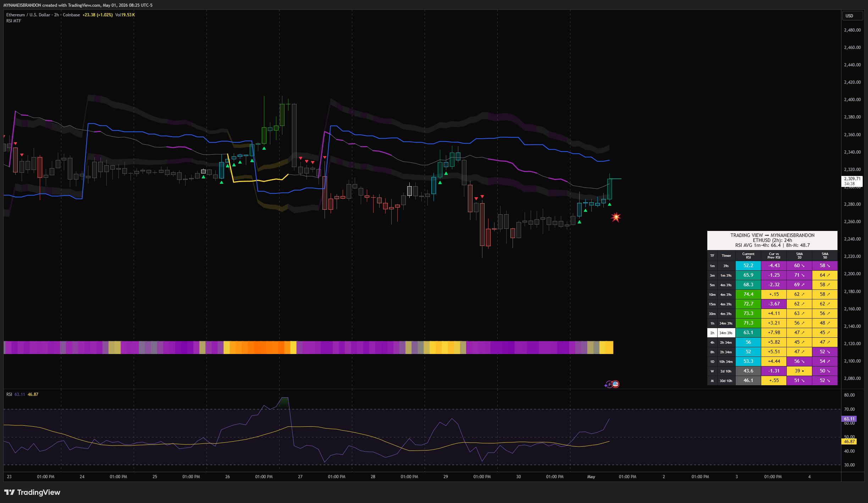Click the Cur vs Prev RSI column header
This screenshot has height=503, width=868.
click(x=774, y=255)
